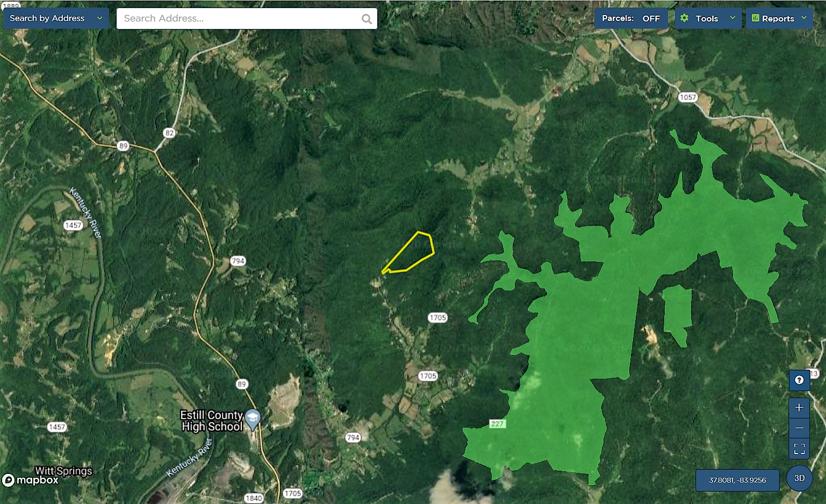Click the Estill County High School marker
Screen dimensions: 826x504
(x=252, y=419)
